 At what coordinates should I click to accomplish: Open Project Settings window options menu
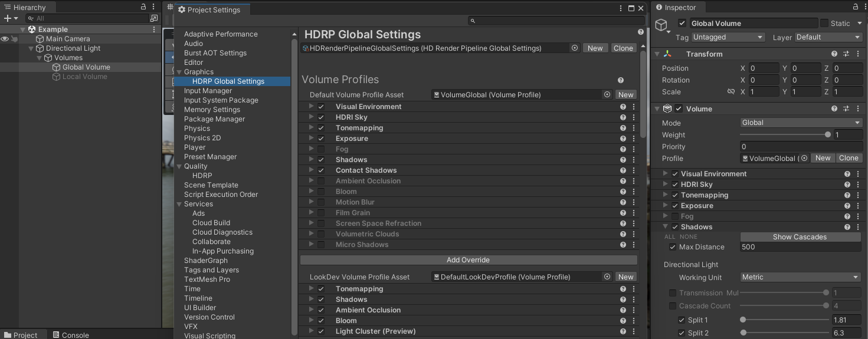point(621,8)
